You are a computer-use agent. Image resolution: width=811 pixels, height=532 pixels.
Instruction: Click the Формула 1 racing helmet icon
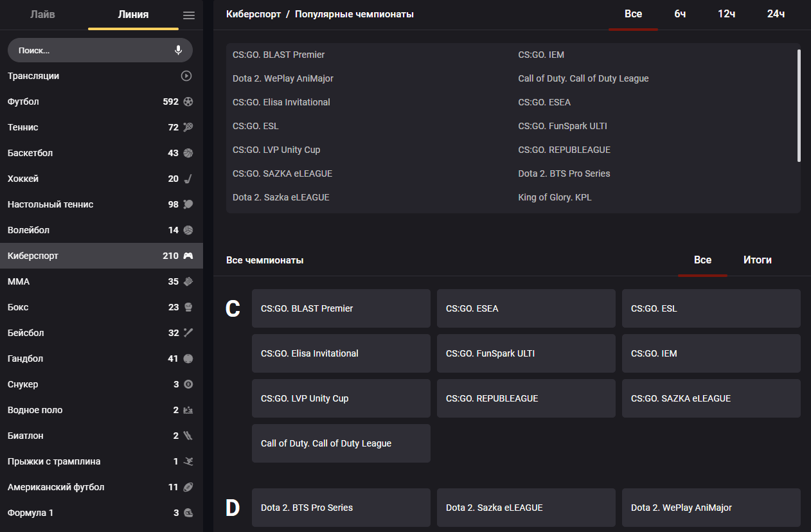pos(188,513)
